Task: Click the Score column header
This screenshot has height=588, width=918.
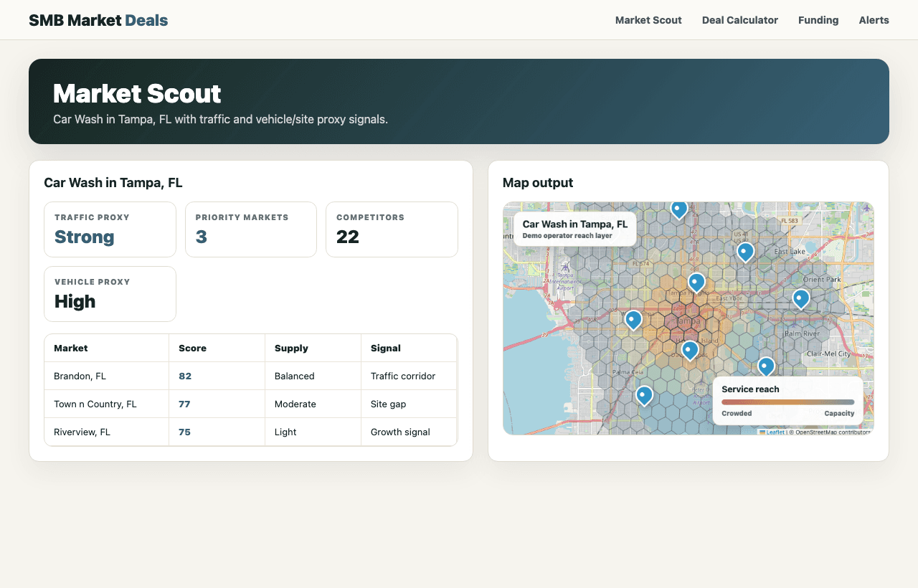Action: pos(217,348)
